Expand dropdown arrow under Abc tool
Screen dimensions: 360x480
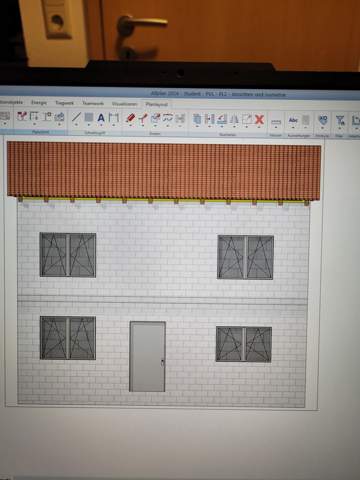coord(293,127)
